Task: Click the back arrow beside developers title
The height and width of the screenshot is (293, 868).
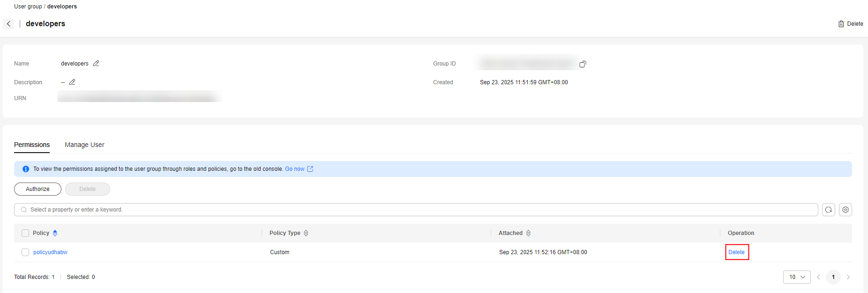Action: [8, 24]
